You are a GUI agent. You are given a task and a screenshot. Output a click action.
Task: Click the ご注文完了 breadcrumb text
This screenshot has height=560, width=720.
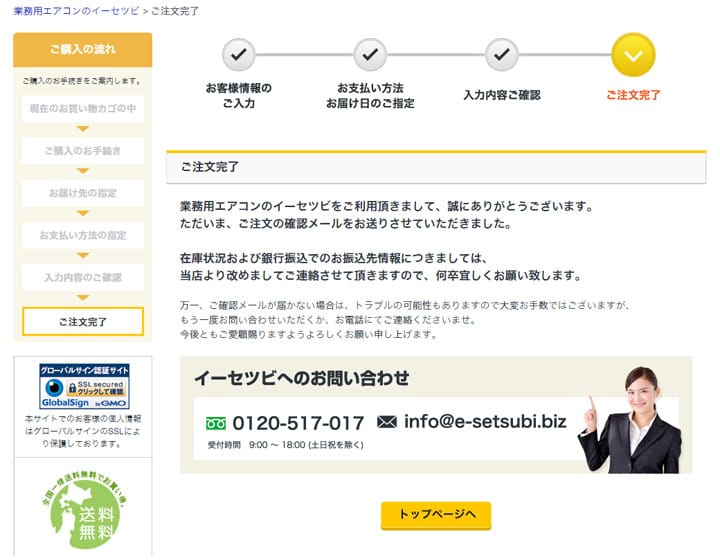(175, 11)
